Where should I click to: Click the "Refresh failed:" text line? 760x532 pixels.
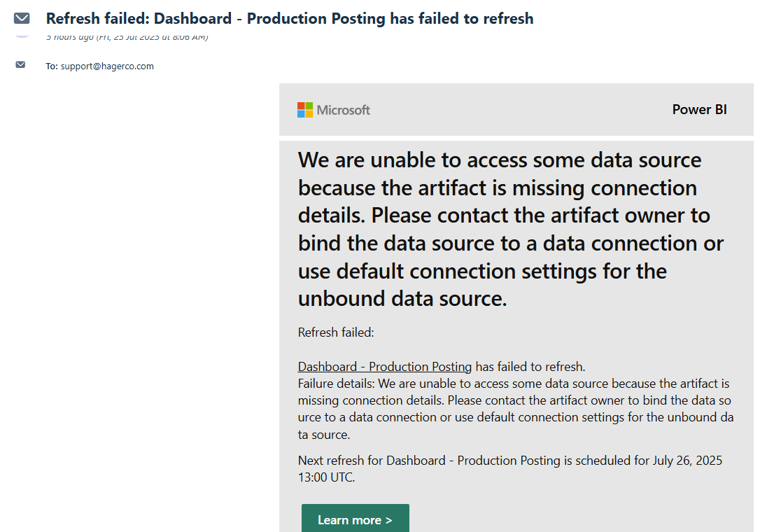point(336,332)
